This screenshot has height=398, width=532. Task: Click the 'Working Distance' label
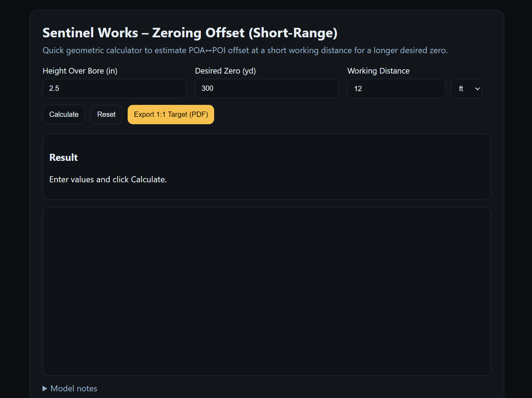[378, 71]
